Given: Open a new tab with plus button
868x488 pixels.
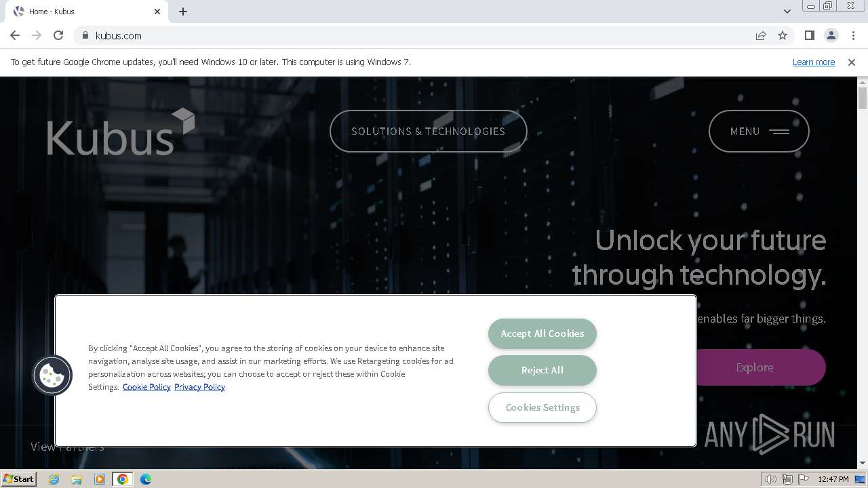Looking at the screenshot, I should coord(183,12).
